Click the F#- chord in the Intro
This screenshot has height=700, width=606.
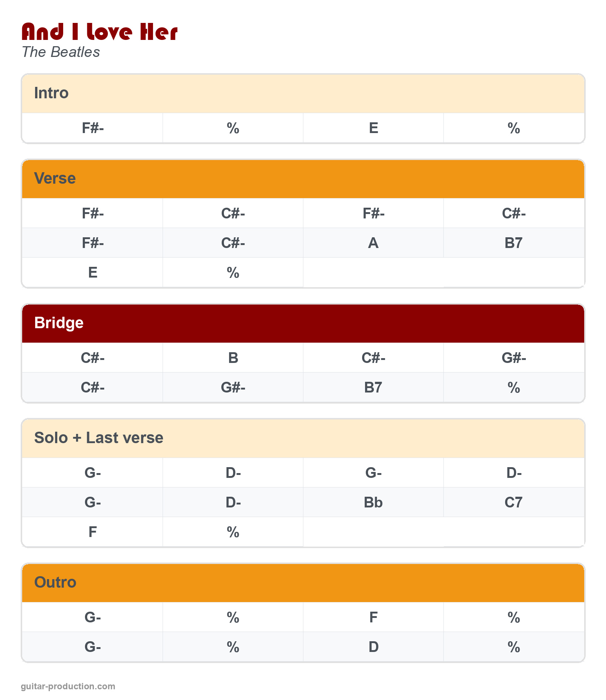point(93,128)
